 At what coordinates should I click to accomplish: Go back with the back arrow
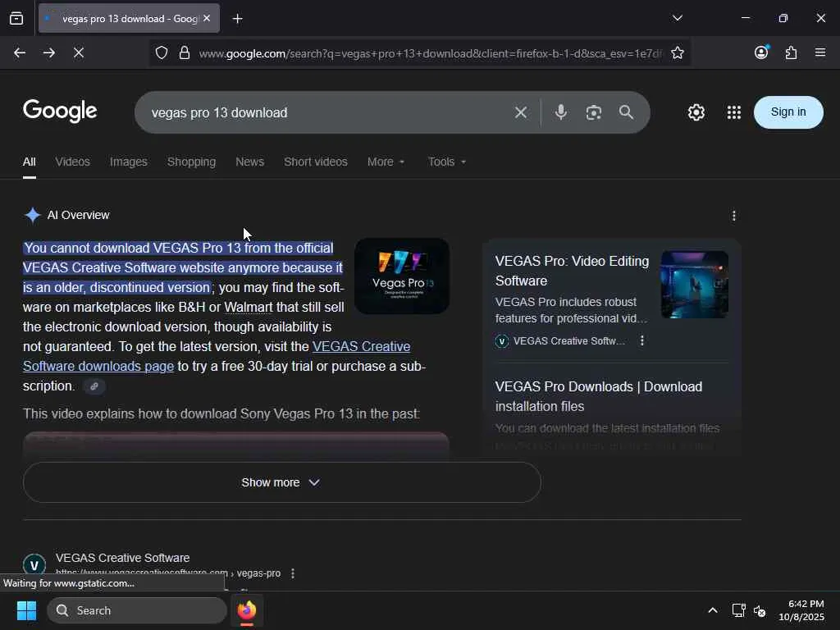20,52
